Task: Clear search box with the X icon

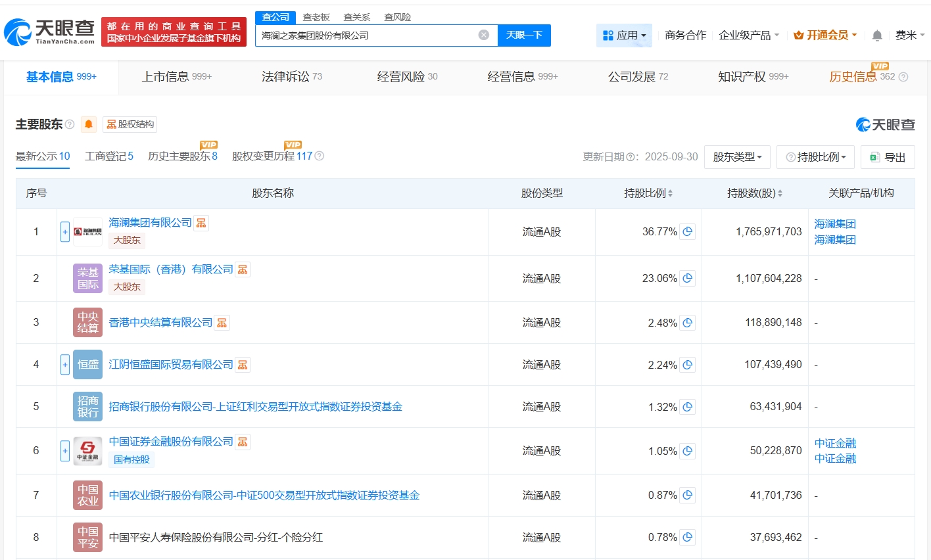Action: pos(483,35)
